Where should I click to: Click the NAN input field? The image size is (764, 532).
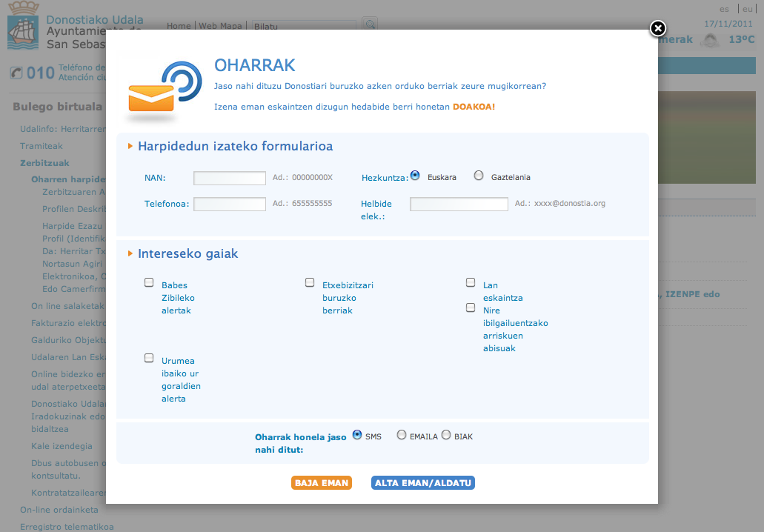click(x=230, y=178)
